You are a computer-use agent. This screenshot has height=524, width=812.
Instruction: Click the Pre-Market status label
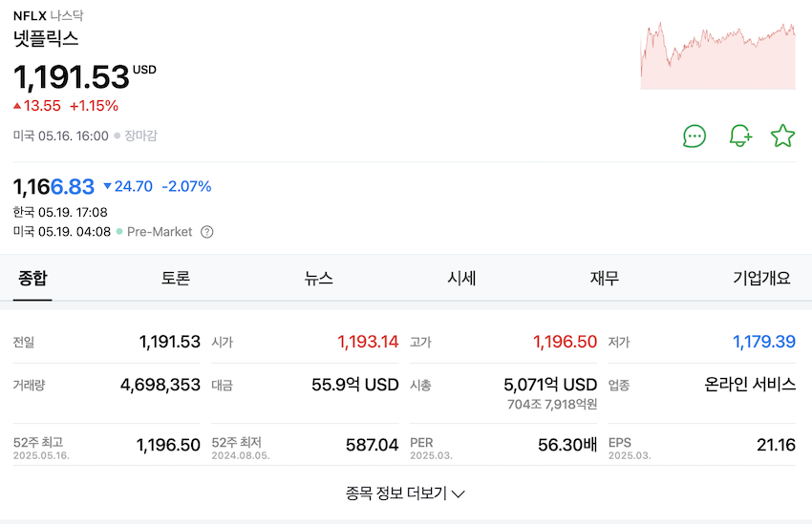(160, 232)
